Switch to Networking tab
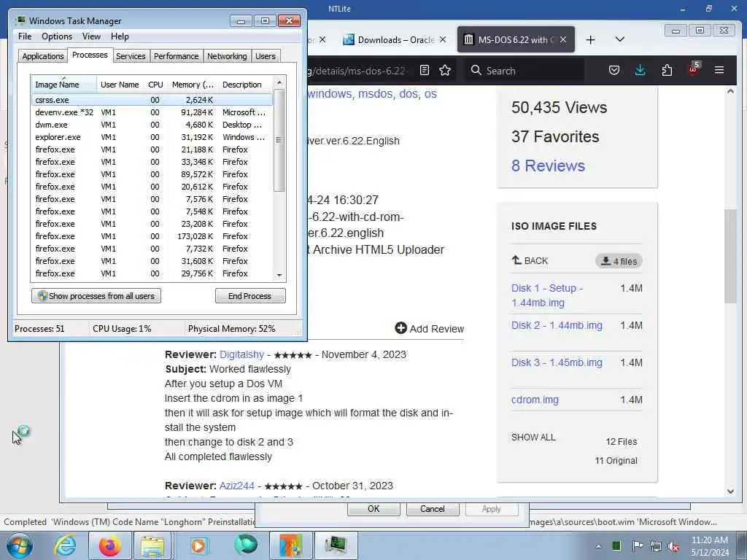The image size is (747, 560). tap(227, 56)
